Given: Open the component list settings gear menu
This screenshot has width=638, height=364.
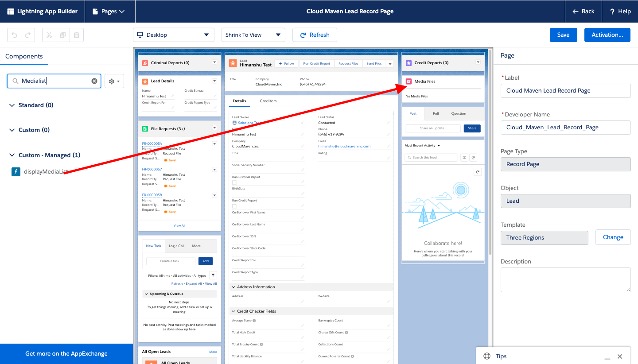Looking at the screenshot, I should coord(114,81).
